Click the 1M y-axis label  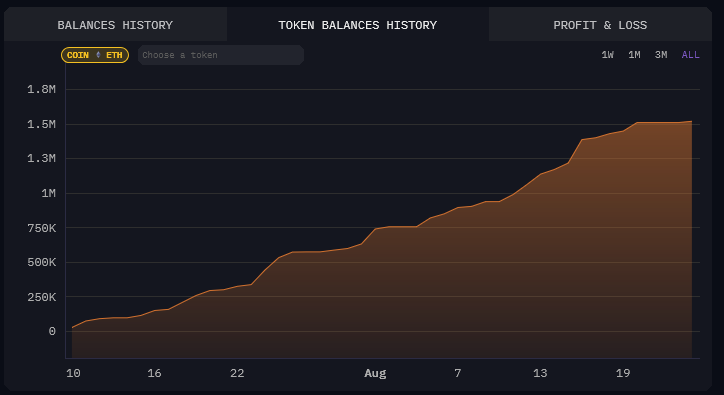tap(48, 193)
